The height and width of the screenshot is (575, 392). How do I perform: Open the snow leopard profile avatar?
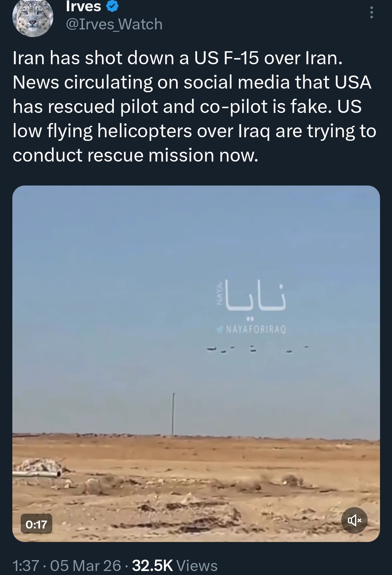33,19
